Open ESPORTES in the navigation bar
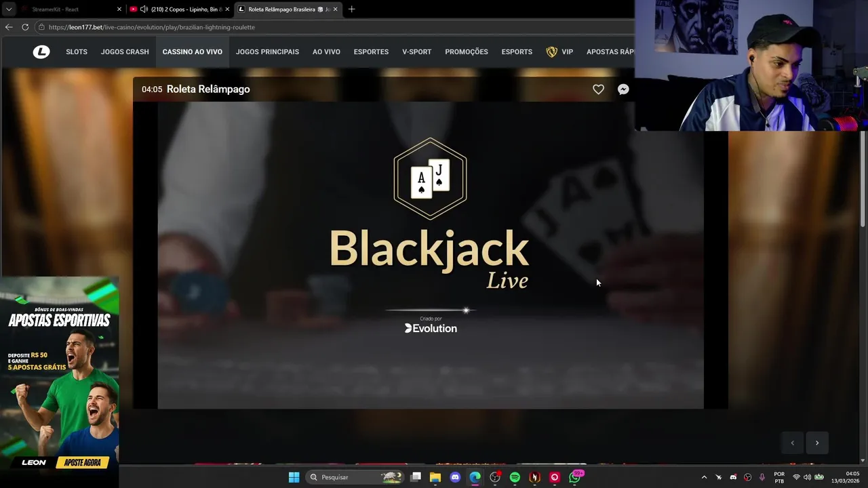Screen dimensions: 868x488 [x=371, y=52]
